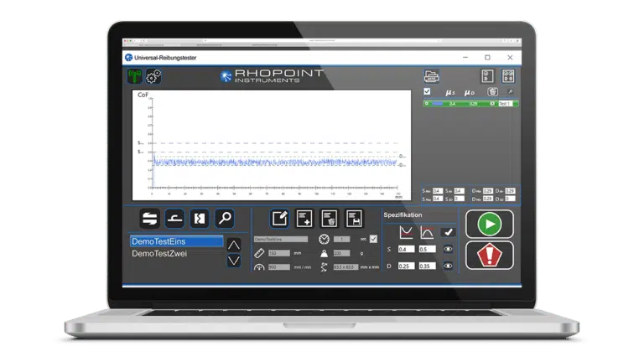Toggle the eye icon on the S row

click(449, 249)
